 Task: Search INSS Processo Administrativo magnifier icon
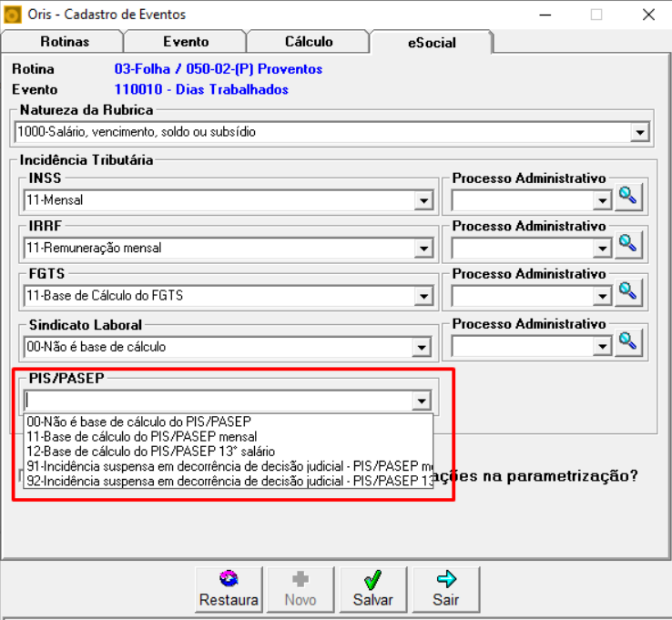tap(628, 197)
